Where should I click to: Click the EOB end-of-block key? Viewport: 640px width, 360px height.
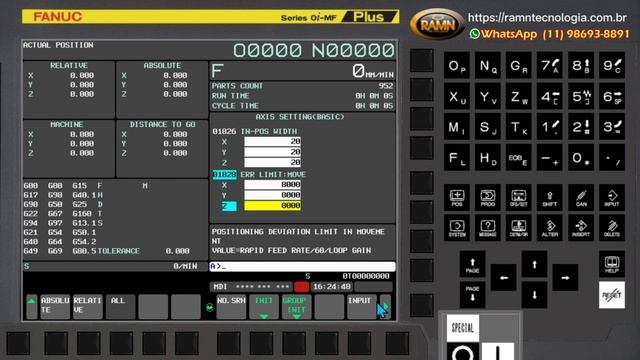pos(519,158)
